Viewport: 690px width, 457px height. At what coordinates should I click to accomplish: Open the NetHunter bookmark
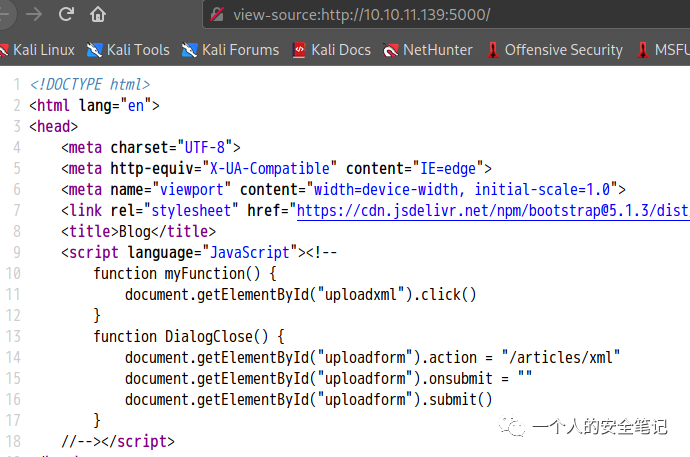click(x=428, y=50)
